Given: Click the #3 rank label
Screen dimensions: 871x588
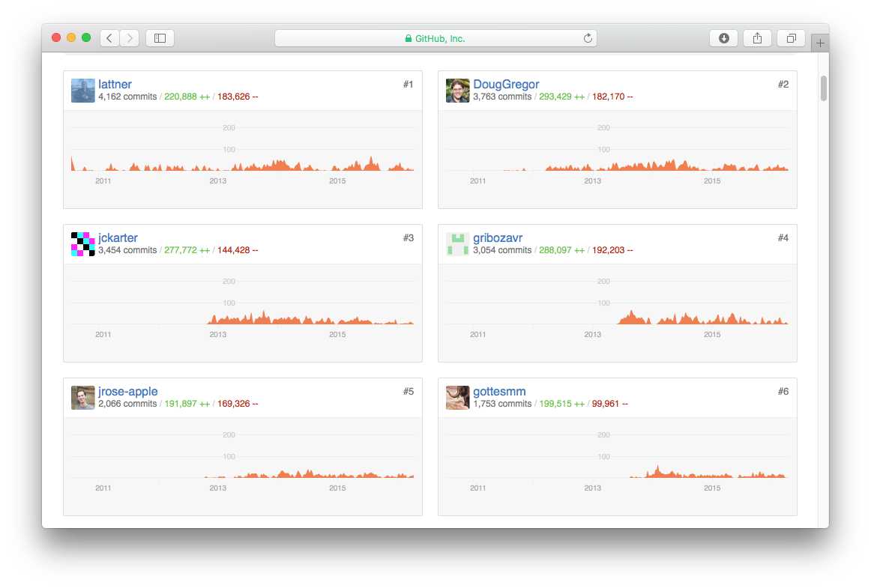Looking at the screenshot, I should tap(409, 237).
